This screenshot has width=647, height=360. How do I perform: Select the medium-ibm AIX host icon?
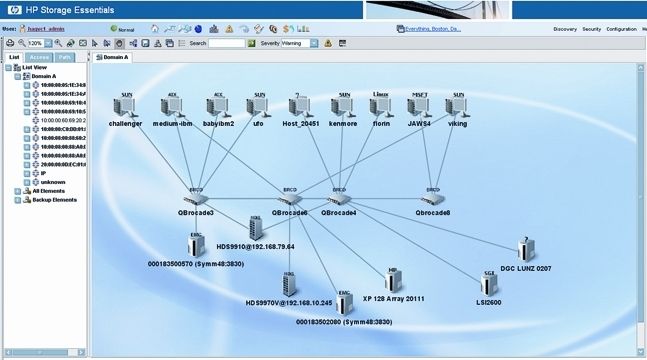(172, 107)
